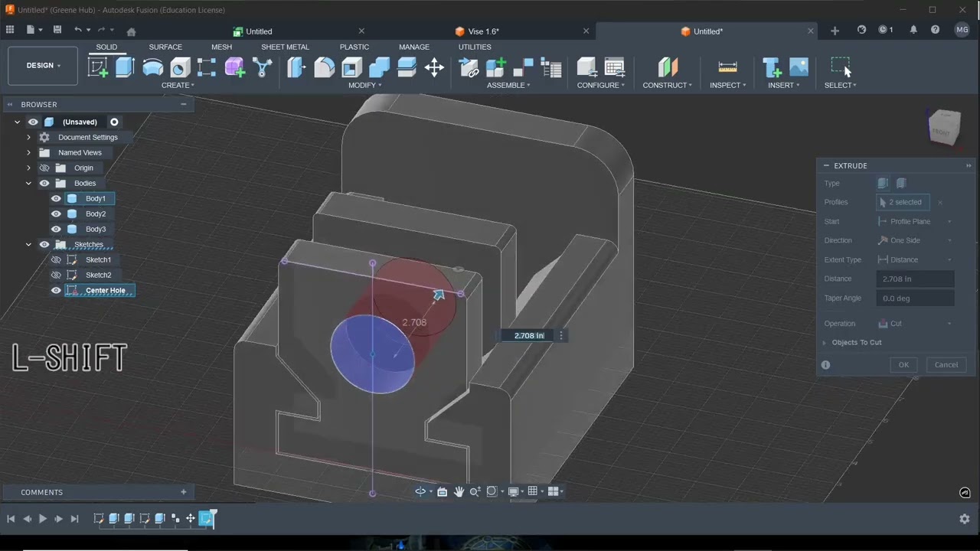Click the 2 selected profiles button

click(x=903, y=202)
